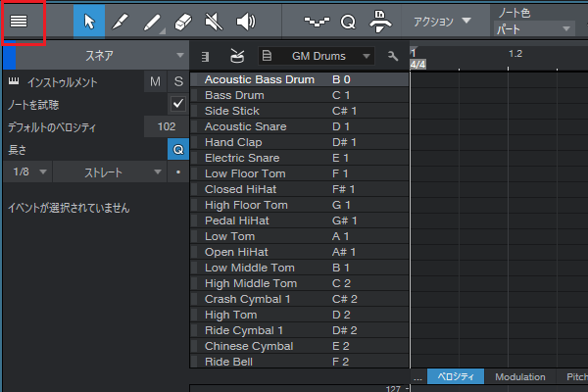Select the Mute tool
Screen dimensions: 588x392
[x=215, y=21]
